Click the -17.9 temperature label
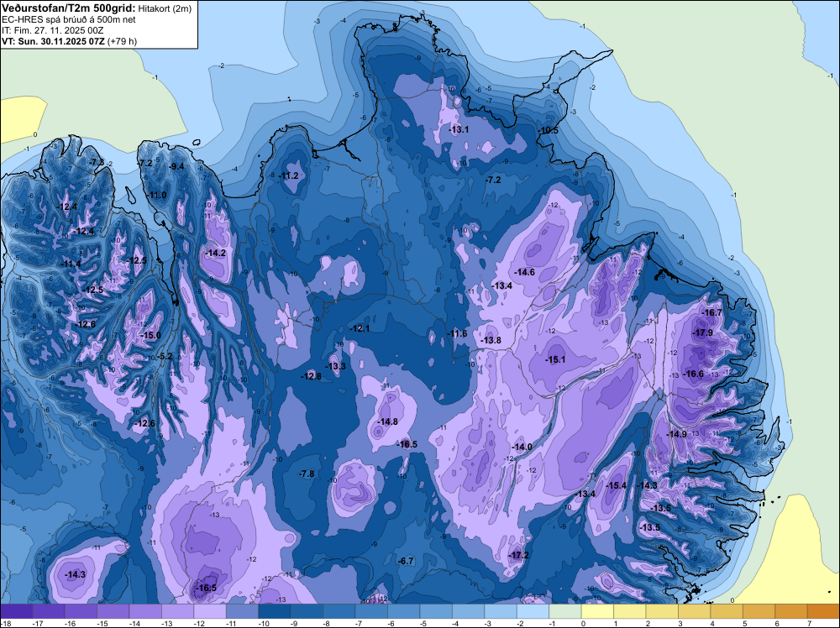The width and height of the screenshot is (840, 628). [703, 333]
